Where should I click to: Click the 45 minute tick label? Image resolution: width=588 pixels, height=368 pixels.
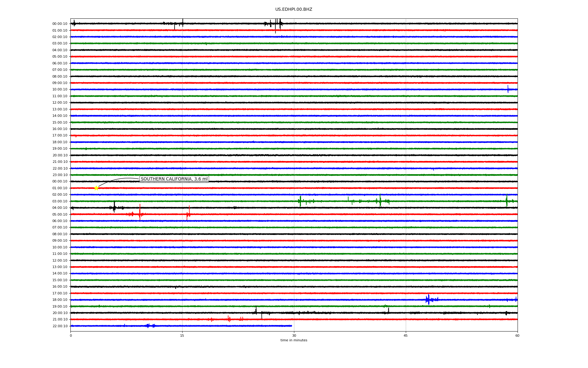tap(405, 335)
